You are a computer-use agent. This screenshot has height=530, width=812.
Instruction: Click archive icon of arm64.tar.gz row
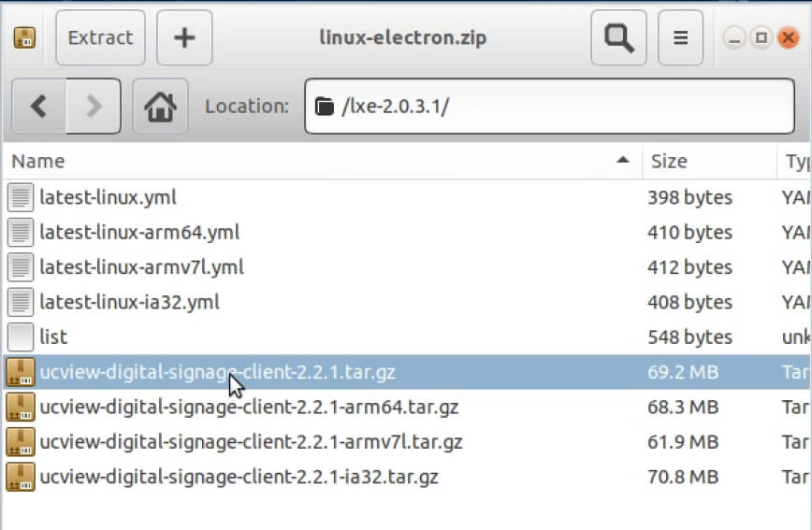[x=21, y=408]
